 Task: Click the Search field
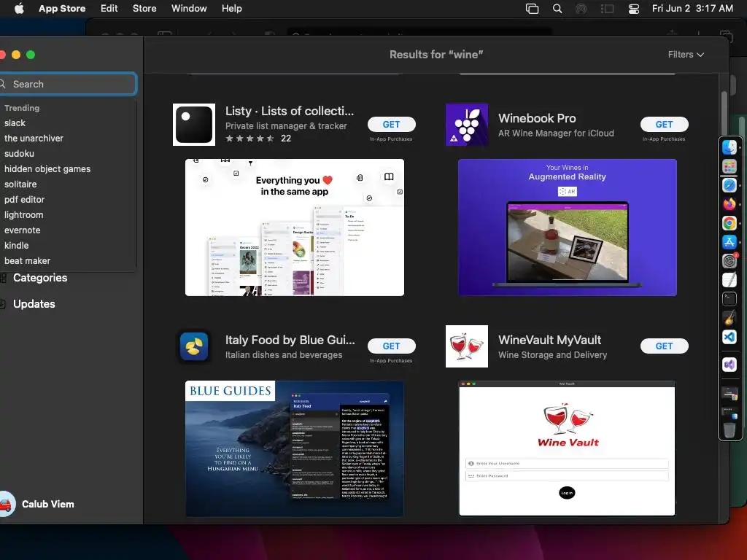tap(68, 84)
